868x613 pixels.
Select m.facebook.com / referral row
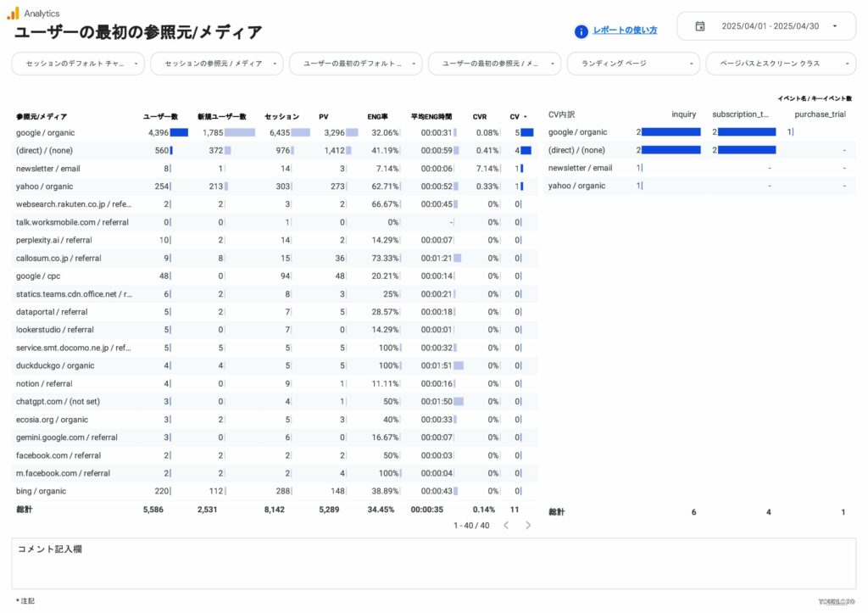click(275, 473)
